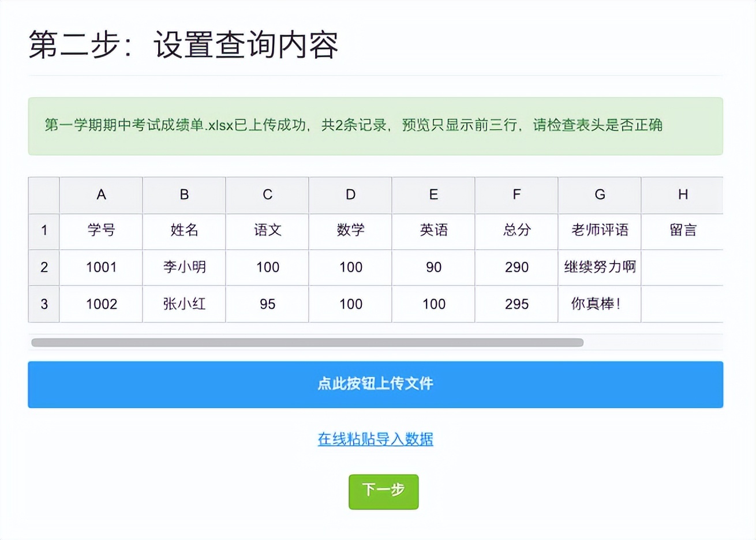
Task: Select the 你真棒！comment cell
Action: point(599,304)
